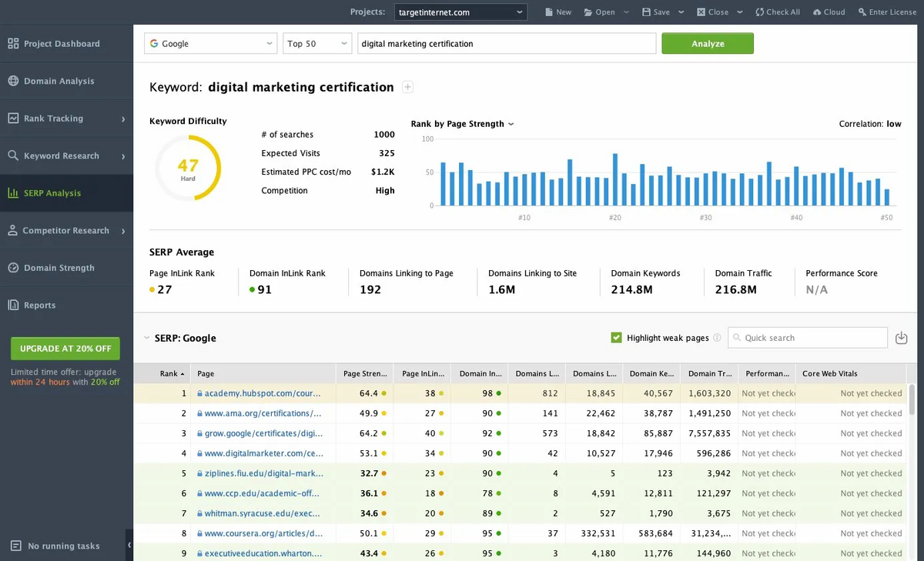Open the Top 50 results dropdown
Screen dimensions: 924x561
point(317,44)
